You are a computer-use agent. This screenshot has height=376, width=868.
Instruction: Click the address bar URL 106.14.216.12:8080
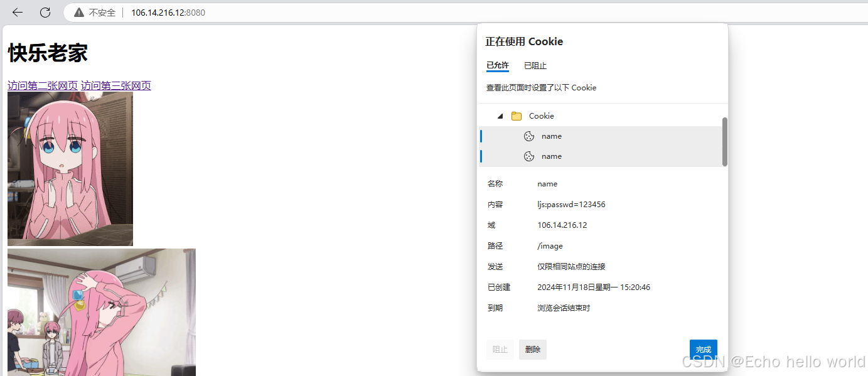(x=168, y=13)
